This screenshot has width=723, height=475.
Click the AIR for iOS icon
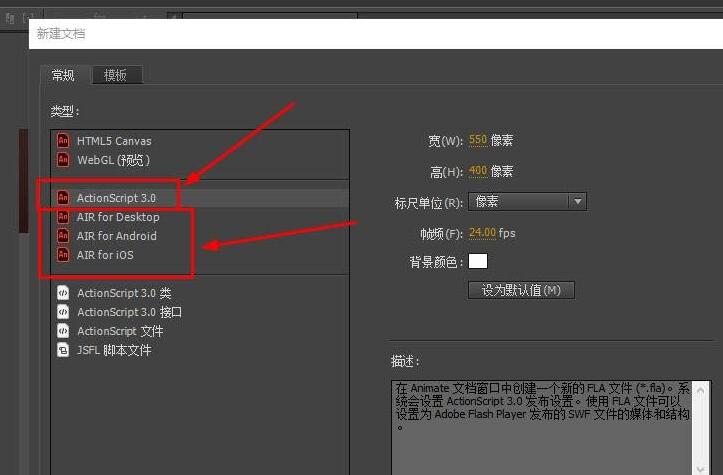click(63, 255)
